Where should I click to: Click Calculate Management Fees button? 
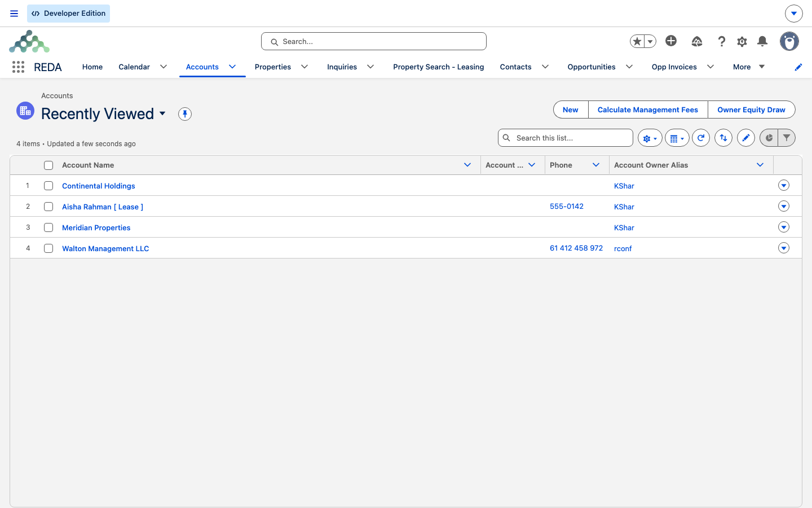[648, 110]
